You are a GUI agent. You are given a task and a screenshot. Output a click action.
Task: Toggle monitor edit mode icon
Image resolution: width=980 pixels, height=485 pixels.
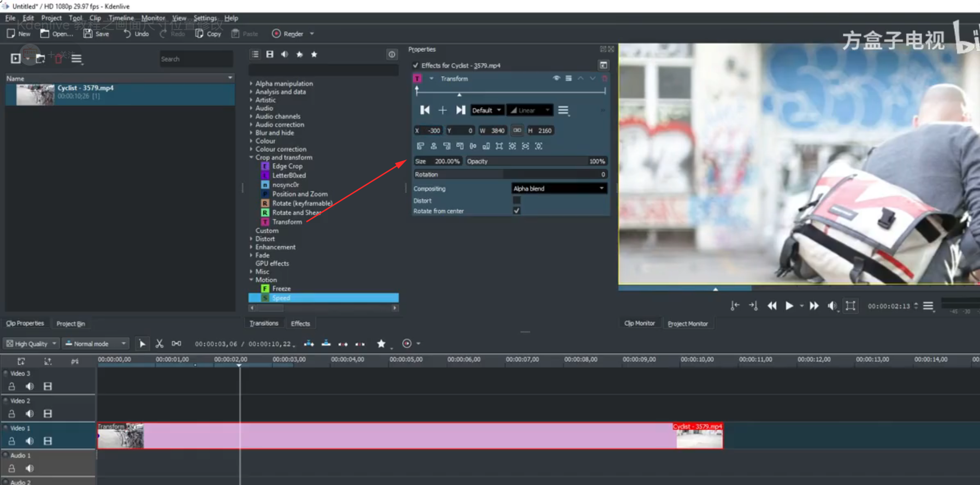coord(851,306)
